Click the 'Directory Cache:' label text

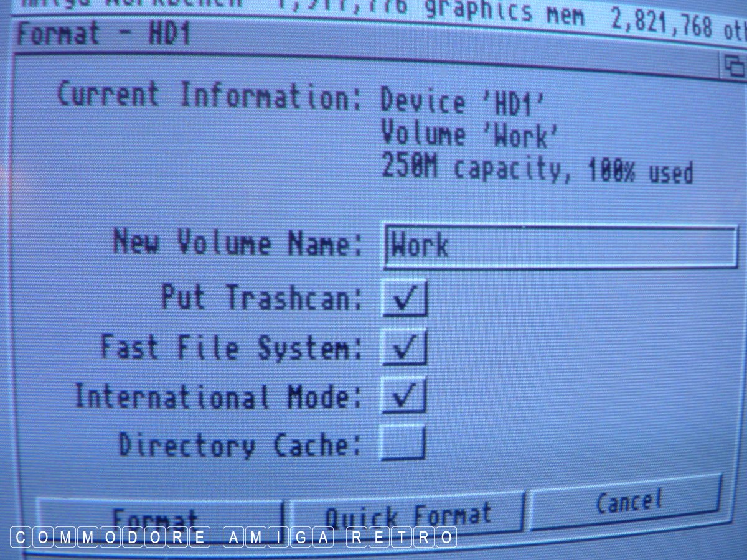[240, 446]
